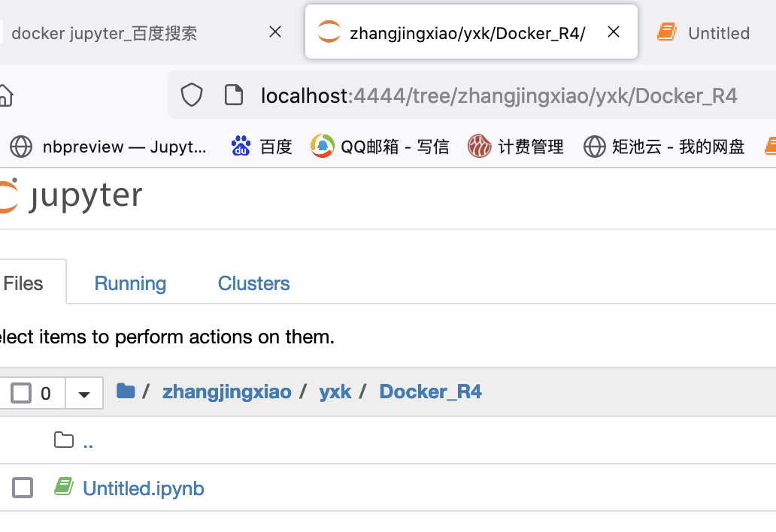
Task: Switch to the Clusters tab
Action: click(x=253, y=283)
